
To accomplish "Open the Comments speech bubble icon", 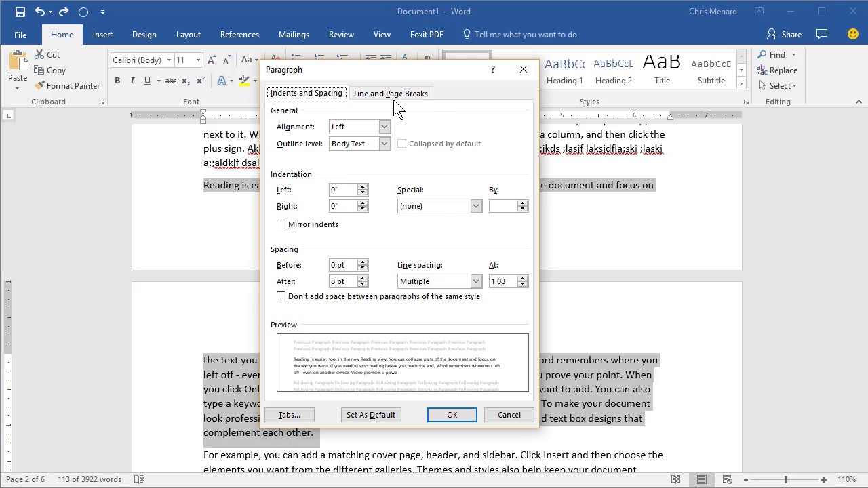I will coord(822,34).
